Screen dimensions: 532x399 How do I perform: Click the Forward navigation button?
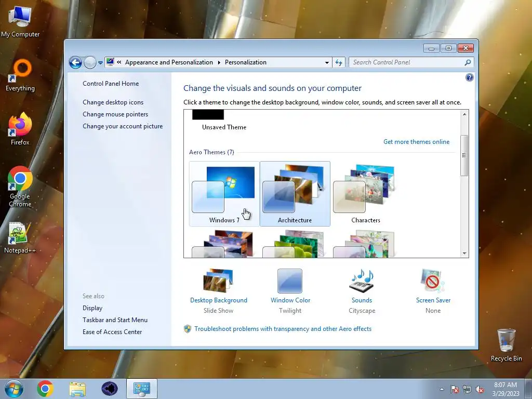click(90, 62)
